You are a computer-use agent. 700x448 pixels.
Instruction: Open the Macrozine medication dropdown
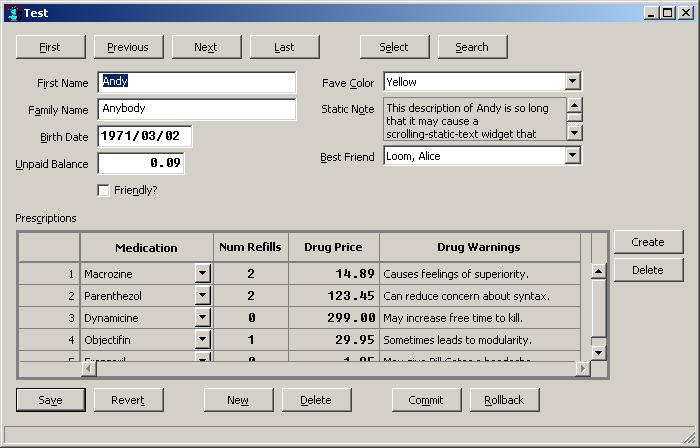(203, 273)
